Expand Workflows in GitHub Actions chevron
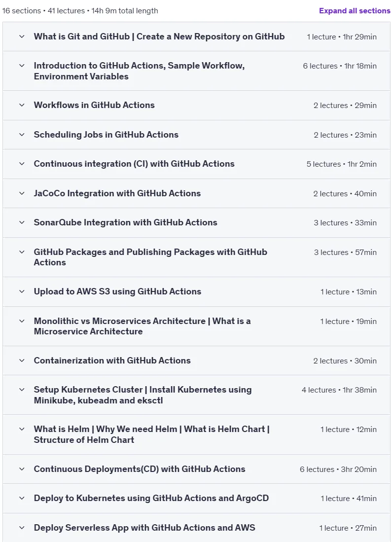 tap(22, 105)
